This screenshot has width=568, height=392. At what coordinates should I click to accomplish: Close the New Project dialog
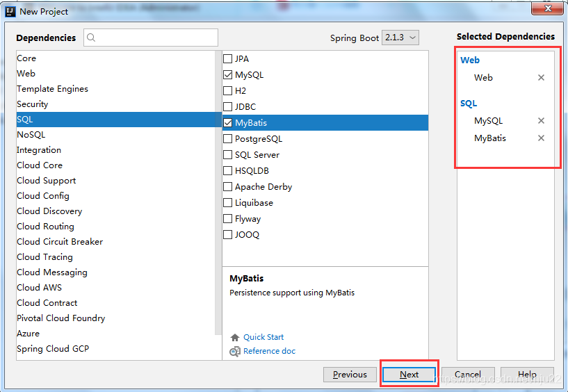point(547,8)
